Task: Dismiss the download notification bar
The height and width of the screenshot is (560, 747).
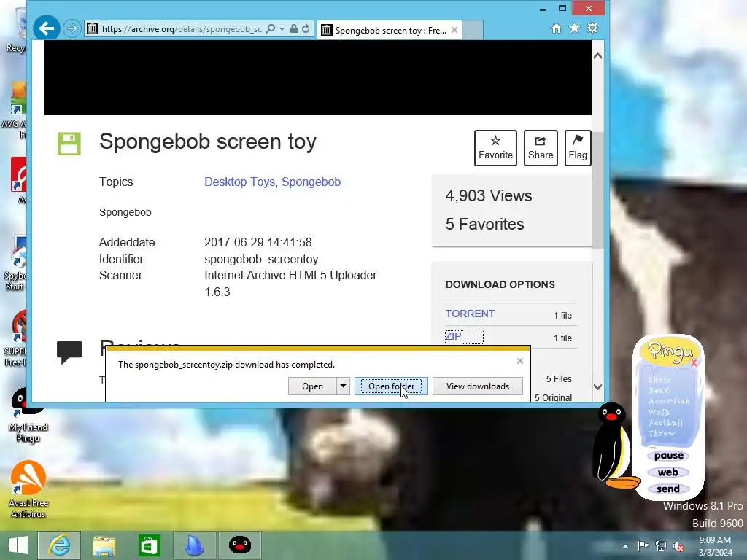Action: (x=519, y=361)
